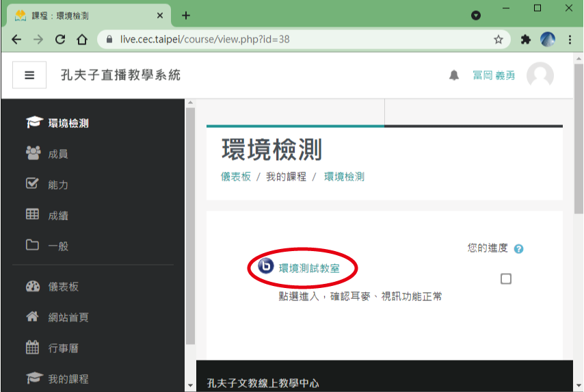Open the tab search dropdown arrow

(476, 15)
